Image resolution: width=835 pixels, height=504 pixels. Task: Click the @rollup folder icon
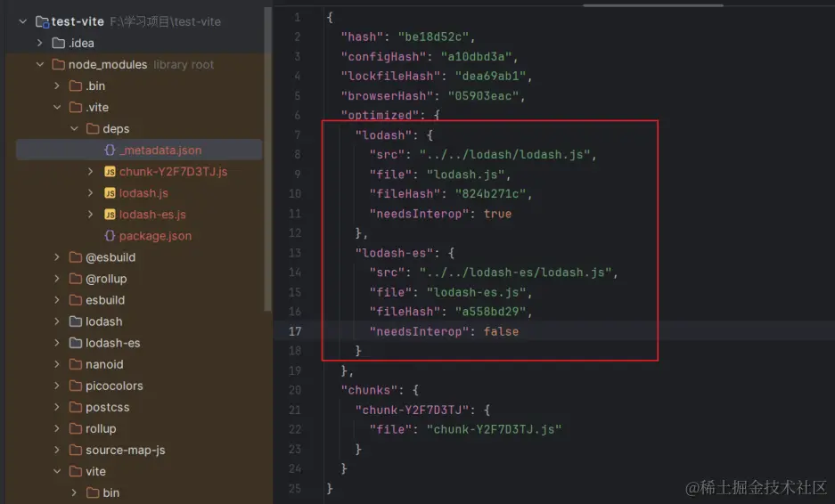76,279
